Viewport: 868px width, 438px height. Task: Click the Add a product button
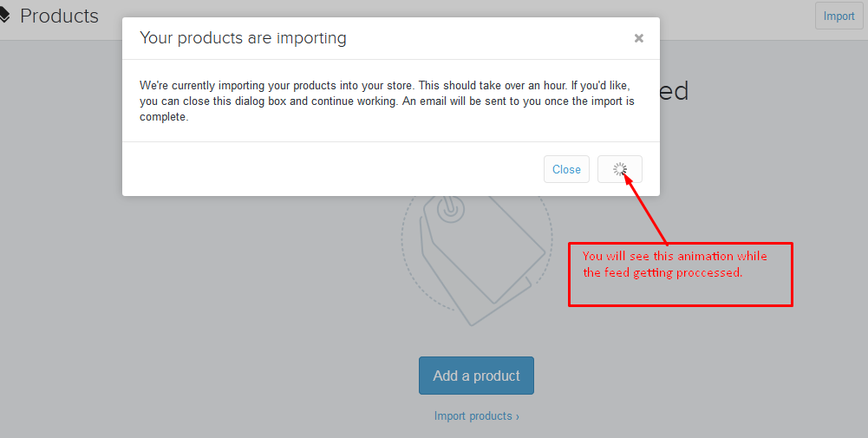pyautogui.click(x=476, y=376)
